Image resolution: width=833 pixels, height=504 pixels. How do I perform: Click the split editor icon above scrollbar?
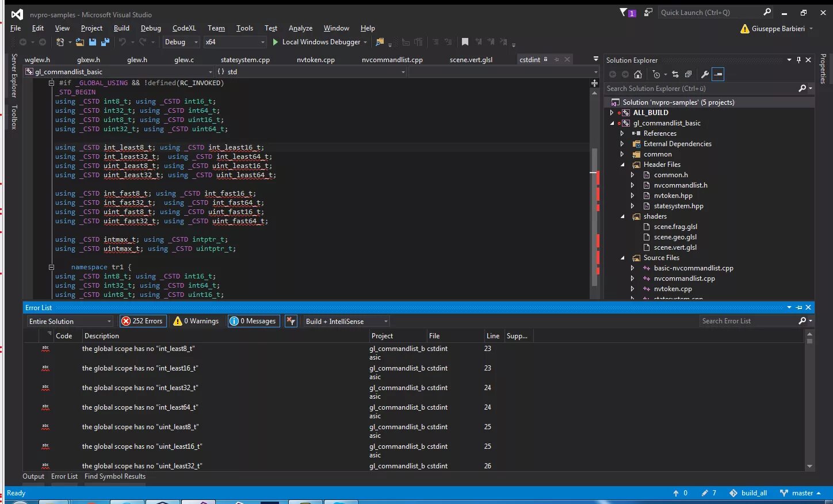594,83
